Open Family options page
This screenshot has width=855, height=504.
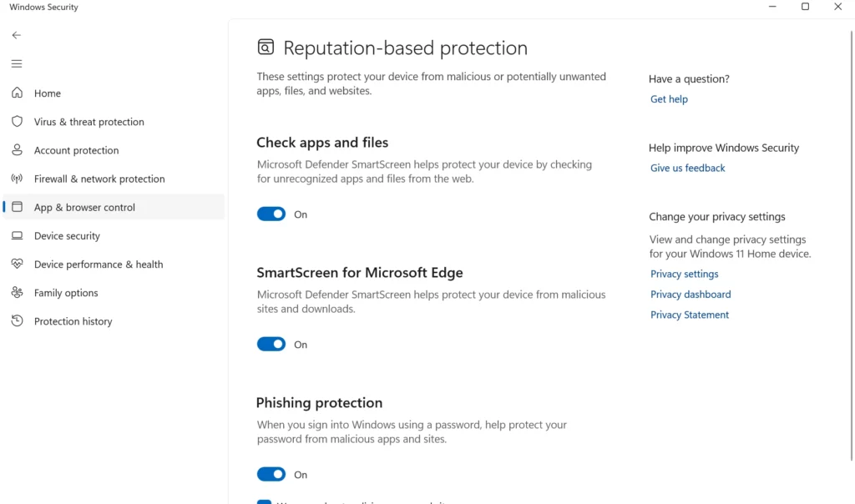point(114,293)
